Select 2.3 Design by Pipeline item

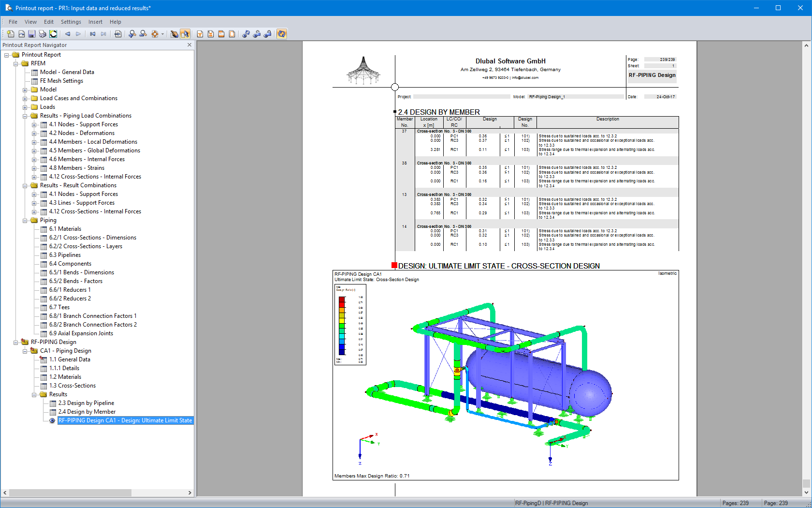[x=86, y=403]
